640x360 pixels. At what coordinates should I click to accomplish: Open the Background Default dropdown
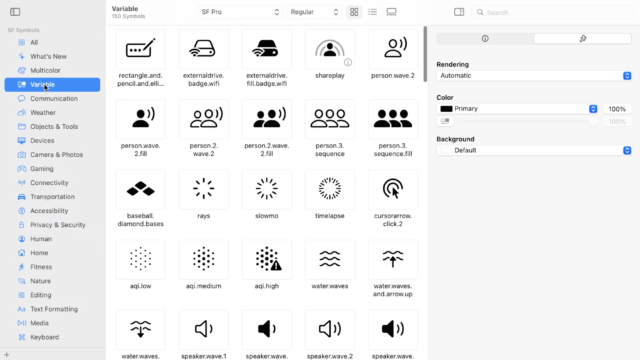pyautogui.click(x=534, y=150)
